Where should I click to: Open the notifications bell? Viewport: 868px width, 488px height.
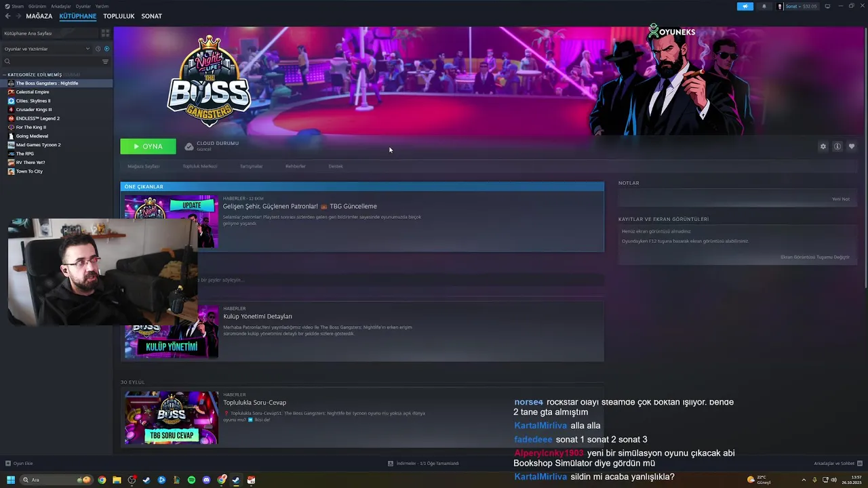click(x=764, y=6)
